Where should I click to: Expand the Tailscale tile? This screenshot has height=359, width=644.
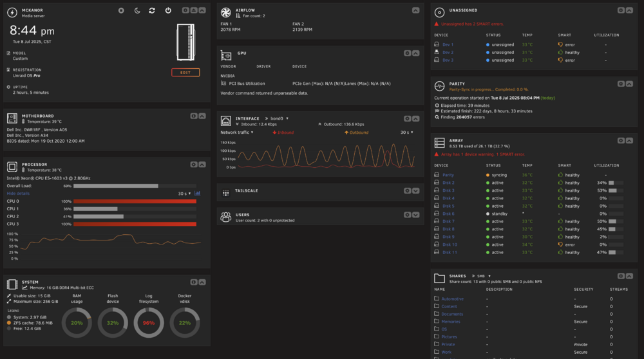coord(415,191)
